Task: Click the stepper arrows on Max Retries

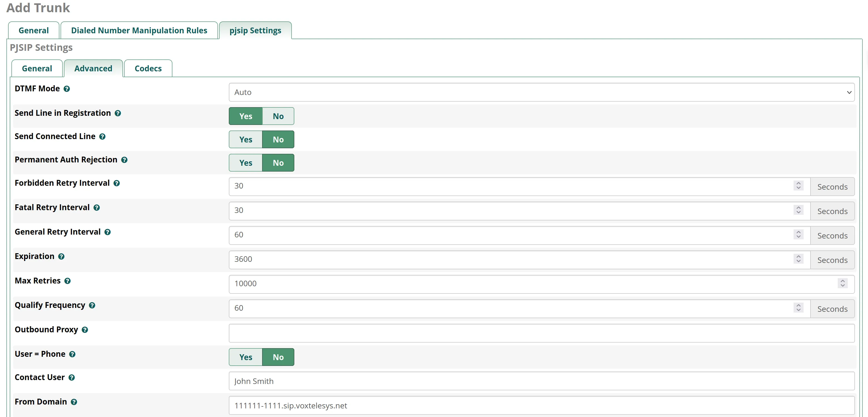Action: click(x=842, y=283)
